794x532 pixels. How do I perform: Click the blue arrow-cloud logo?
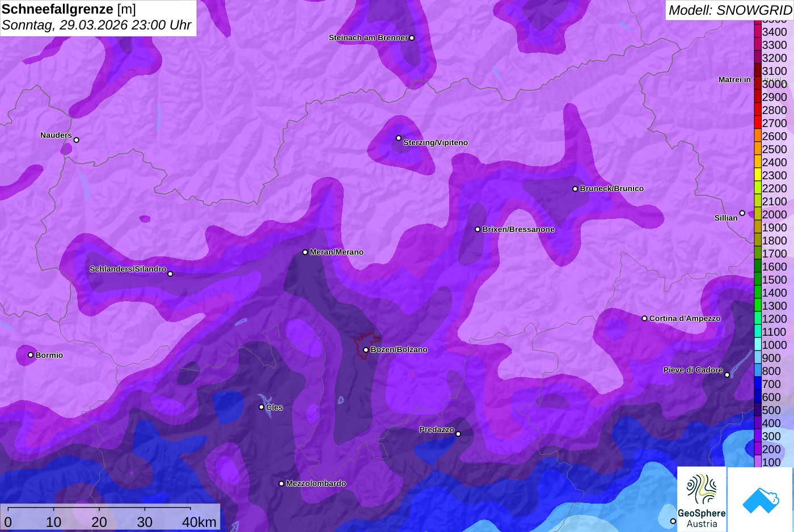[761, 500]
